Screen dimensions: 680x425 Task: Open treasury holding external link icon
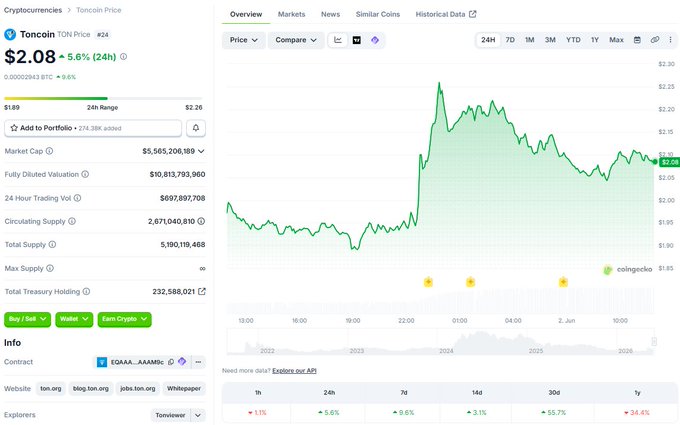point(202,291)
